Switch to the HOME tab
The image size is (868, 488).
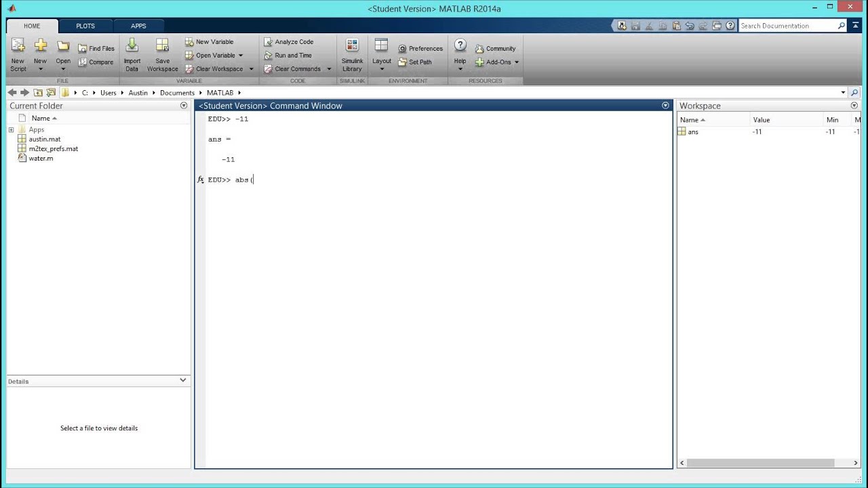tap(32, 26)
